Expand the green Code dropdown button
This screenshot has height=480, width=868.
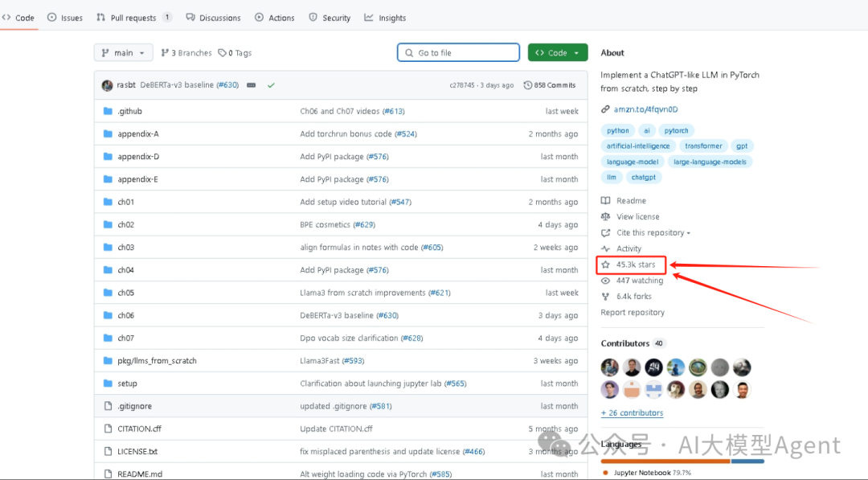coord(558,52)
